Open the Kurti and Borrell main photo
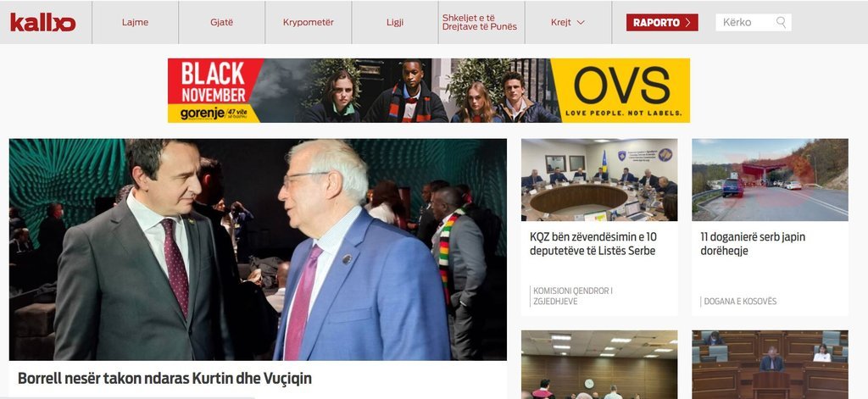868x399 pixels. coord(258,250)
